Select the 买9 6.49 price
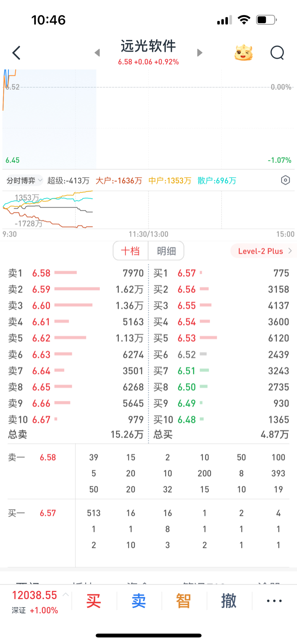This screenshot has height=644, width=297. tap(187, 403)
